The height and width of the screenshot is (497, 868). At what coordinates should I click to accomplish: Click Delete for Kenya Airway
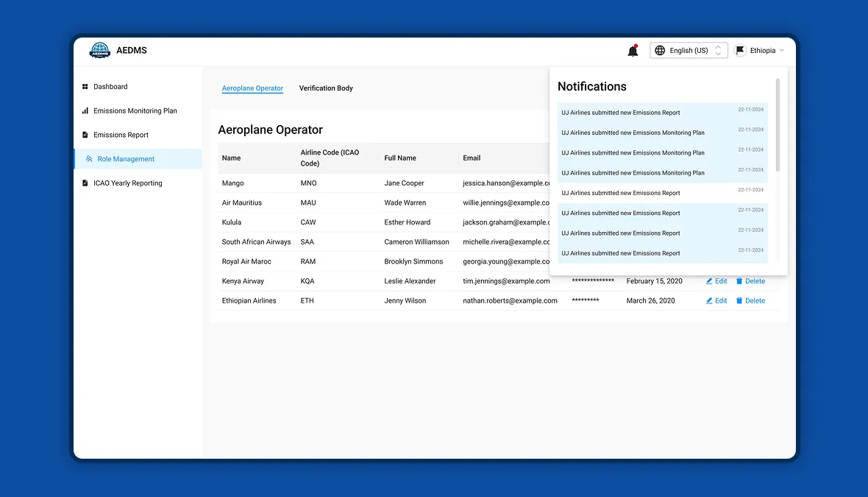pyautogui.click(x=750, y=281)
